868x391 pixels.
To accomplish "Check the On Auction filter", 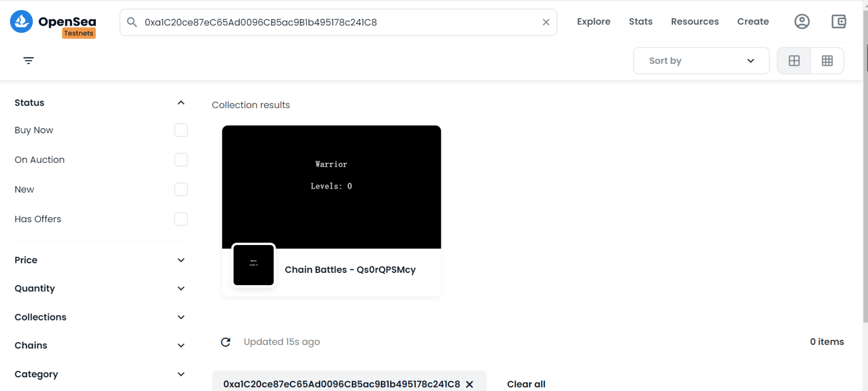I will (x=181, y=160).
